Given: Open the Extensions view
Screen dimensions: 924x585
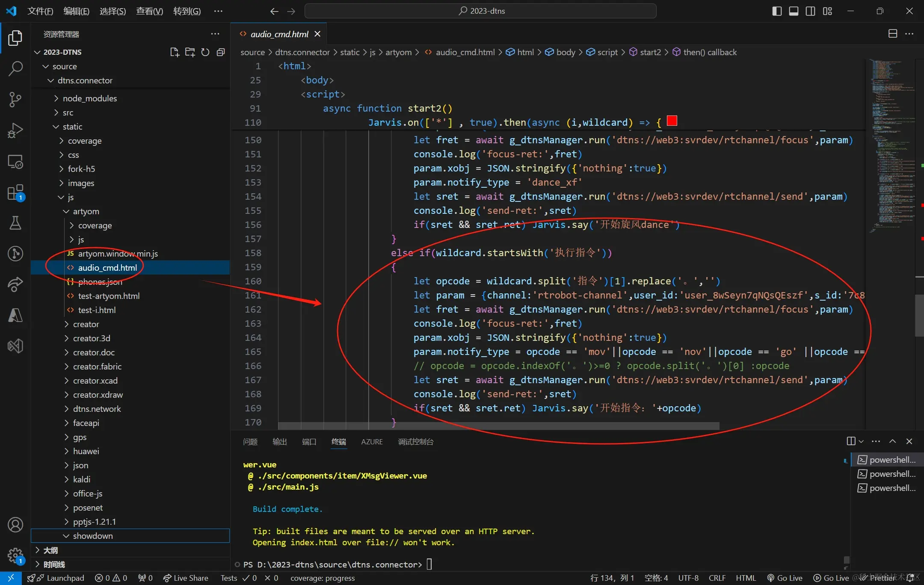Looking at the screenshot, I should coord(15,192).
